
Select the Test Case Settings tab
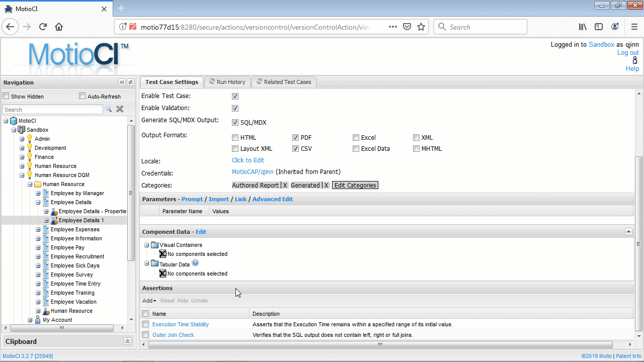click(172, 82)
